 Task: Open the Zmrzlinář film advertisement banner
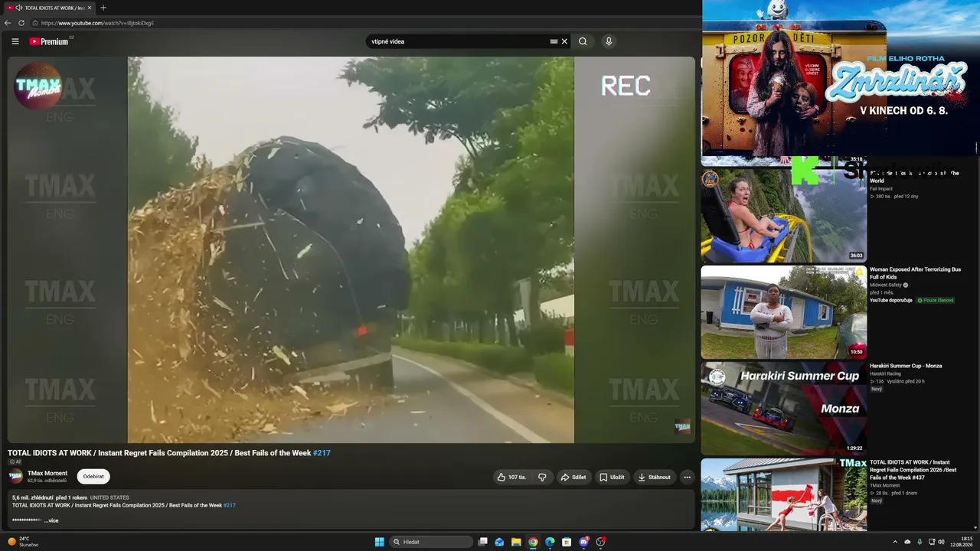(841, 78)
